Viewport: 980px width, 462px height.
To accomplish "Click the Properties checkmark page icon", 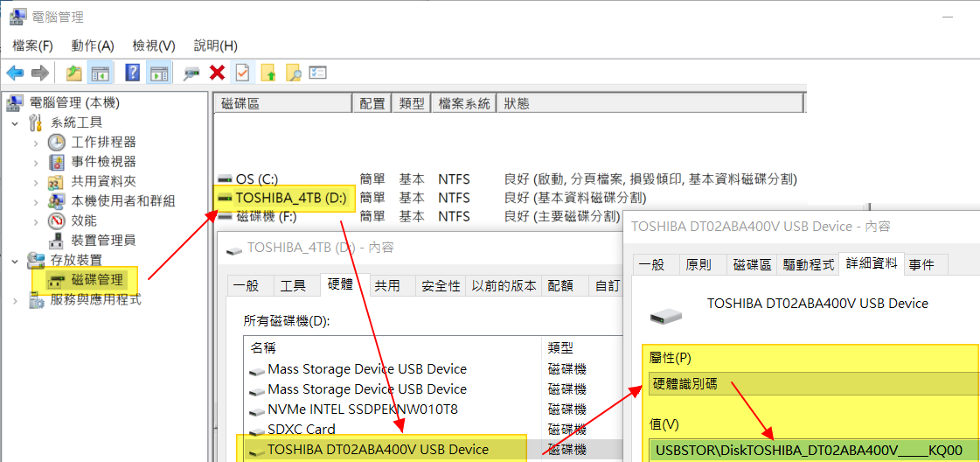I will 241,73.
